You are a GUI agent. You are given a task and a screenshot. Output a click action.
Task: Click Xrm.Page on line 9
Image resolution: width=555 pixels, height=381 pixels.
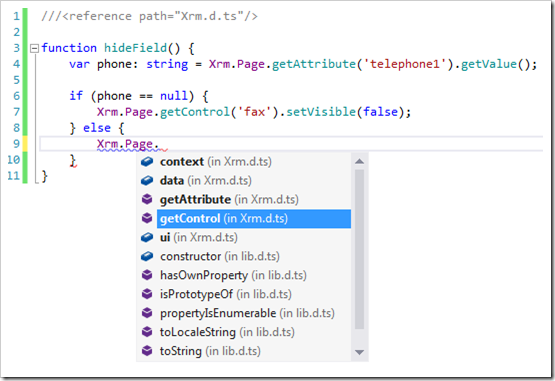[x=125, y=144]
